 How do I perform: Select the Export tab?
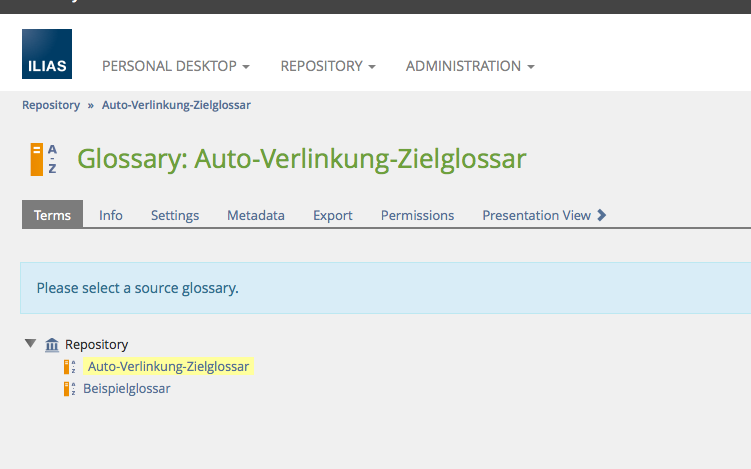[333, 215]
